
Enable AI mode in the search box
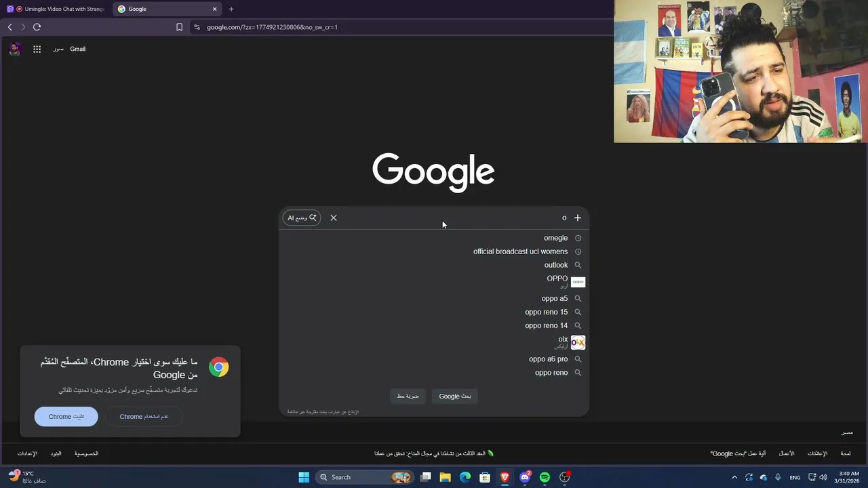click(x=302, y=218)
